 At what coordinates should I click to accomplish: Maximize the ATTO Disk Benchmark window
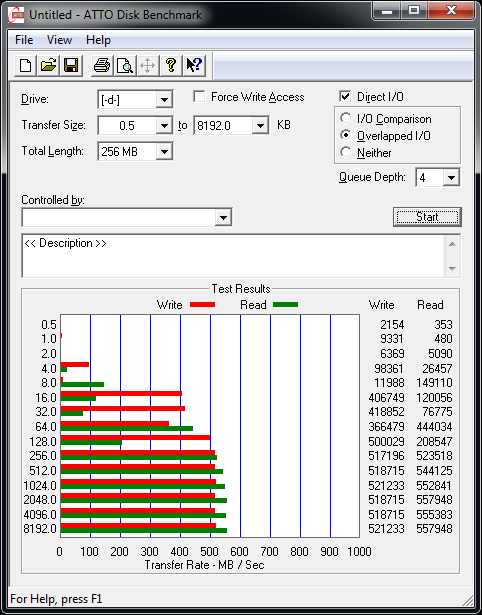point(414,11)
